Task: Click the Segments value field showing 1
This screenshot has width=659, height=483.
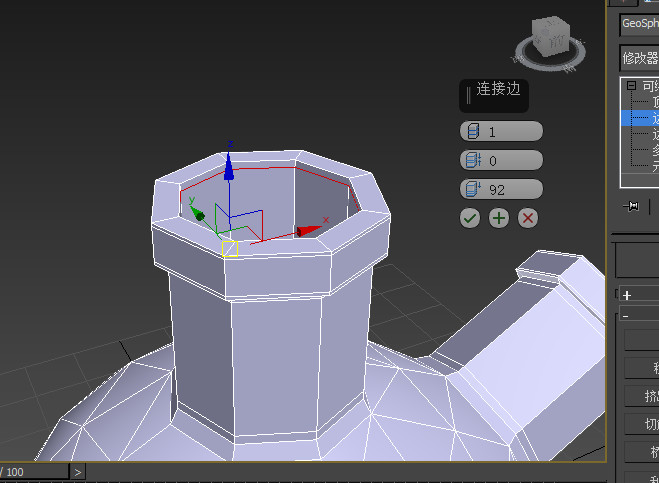Action: pos(512,132)
